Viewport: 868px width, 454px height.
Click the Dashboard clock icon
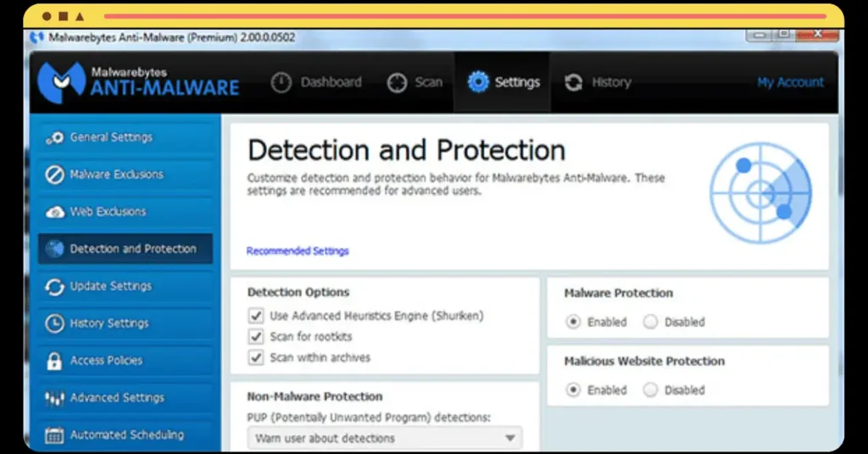click(281, 82)
